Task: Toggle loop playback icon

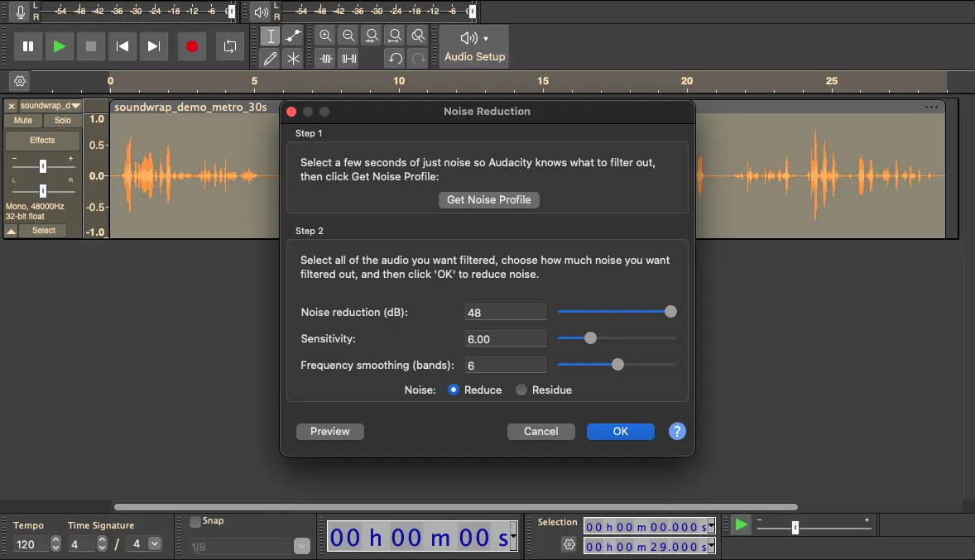Action: point(230,46)
